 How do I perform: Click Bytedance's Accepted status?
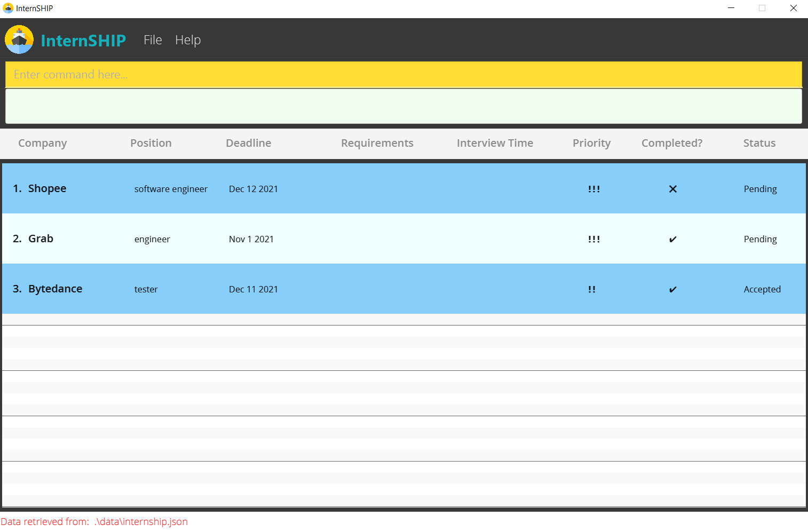pos(762,289)
